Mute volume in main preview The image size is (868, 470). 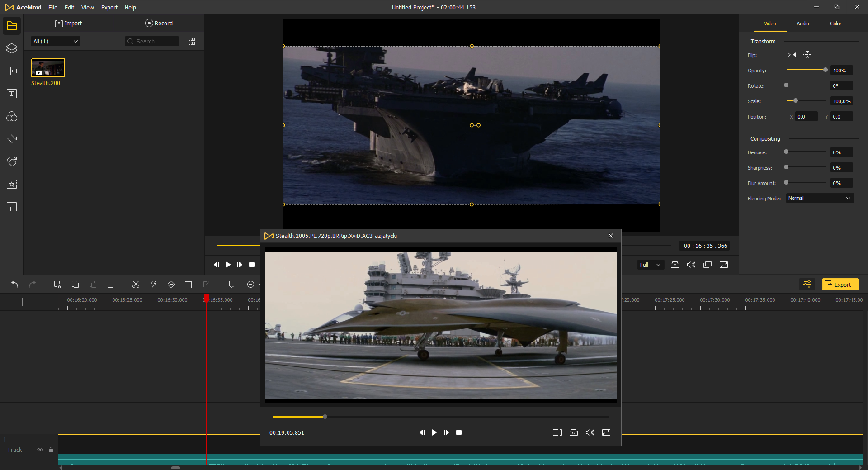point(691,265)
